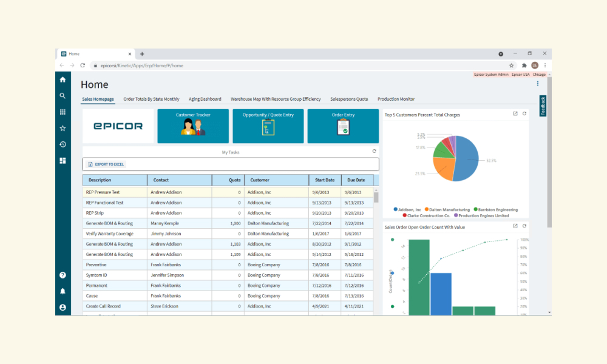607x364 pixels.
Task: Pop out the Sales Order Open Order chart
Action: pos(515,226)
